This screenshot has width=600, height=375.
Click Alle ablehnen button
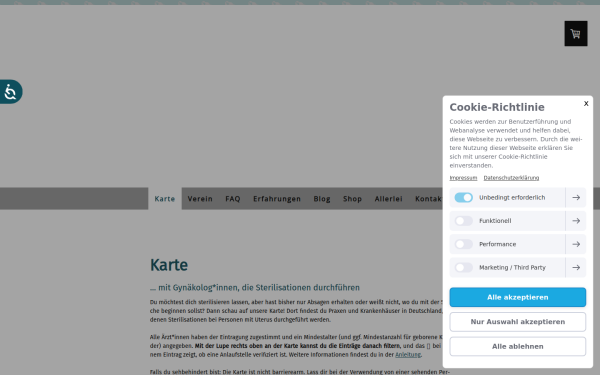(517, 346)
